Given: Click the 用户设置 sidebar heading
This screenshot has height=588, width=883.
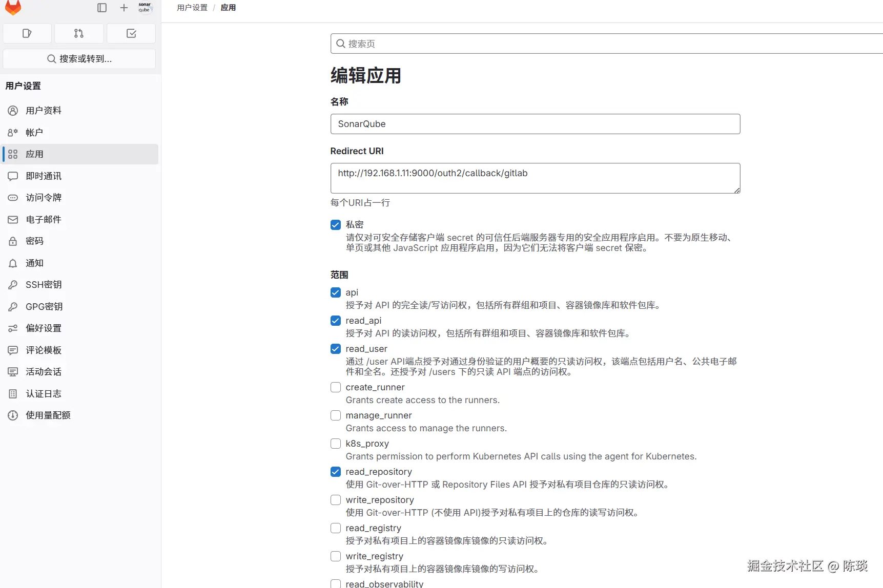Looking at the screenshot, I should click(23, 86).
